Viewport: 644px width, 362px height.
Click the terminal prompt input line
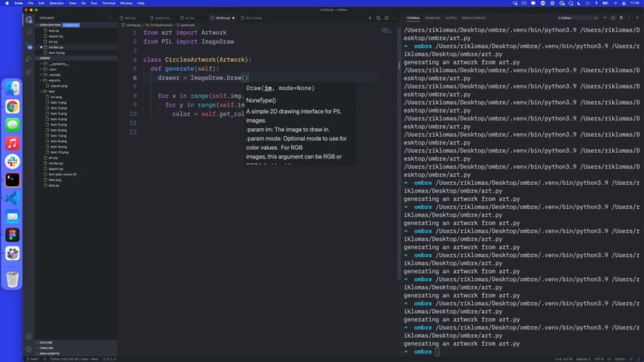[x=467, y=352]
